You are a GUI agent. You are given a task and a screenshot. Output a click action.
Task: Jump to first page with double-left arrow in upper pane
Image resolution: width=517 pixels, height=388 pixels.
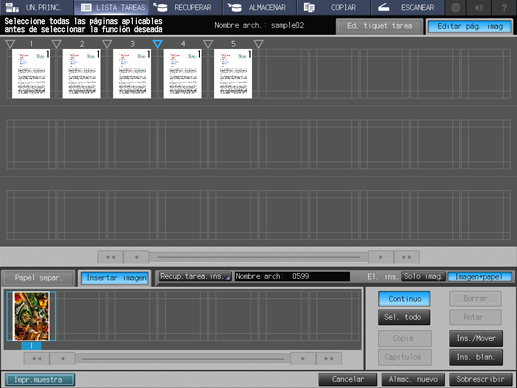(110, 257)
